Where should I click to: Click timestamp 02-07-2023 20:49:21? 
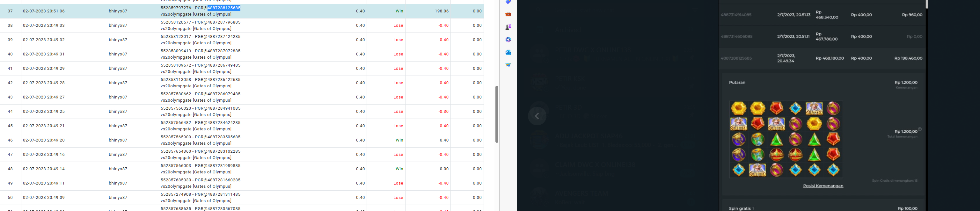point(44,126)
